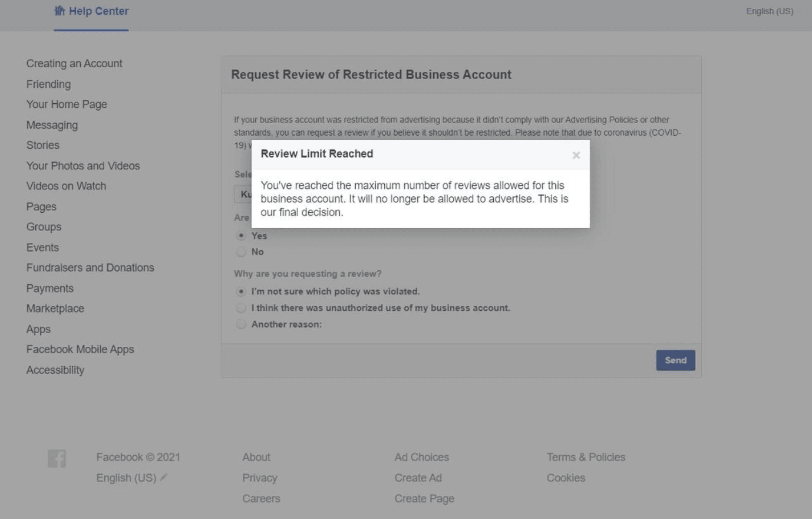Open the Accessibility help topic
Image resolution: width=812 pixels, height=519 pixels.
tap(55, 370)
